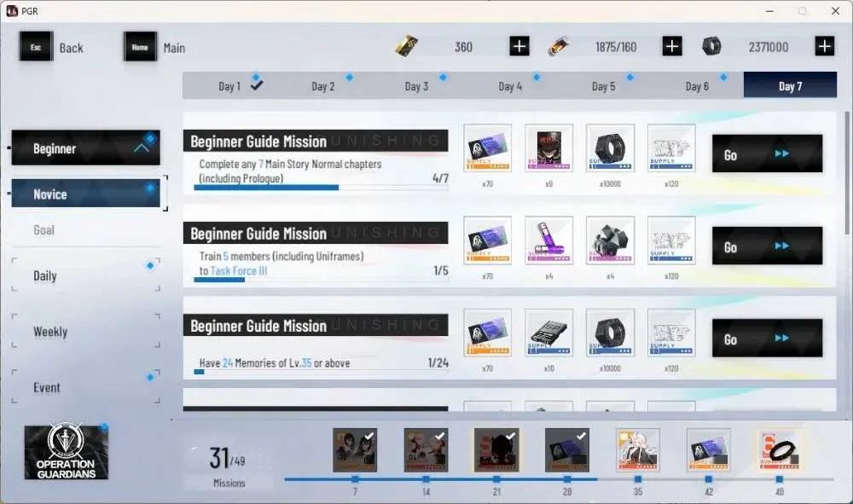Click the serum bullet currency icon
The height and width of the screenshot is (504, 853).
click(x=560, y=46)
